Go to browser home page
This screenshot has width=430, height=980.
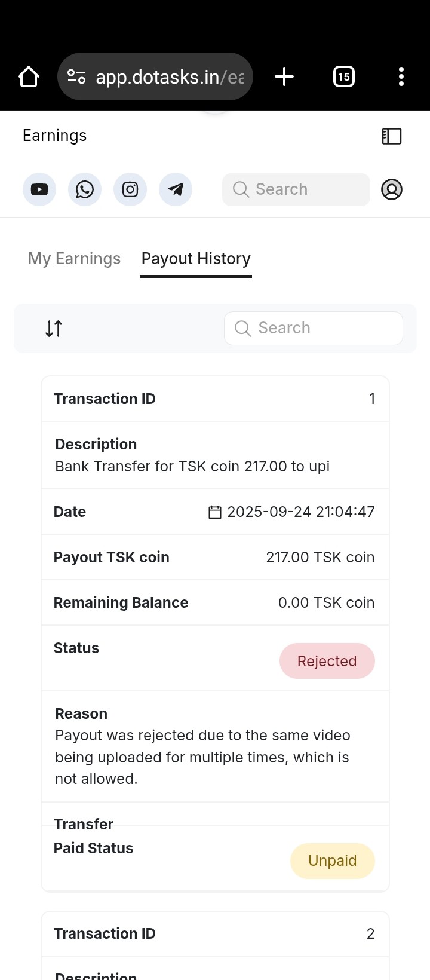tap(29, 76)
